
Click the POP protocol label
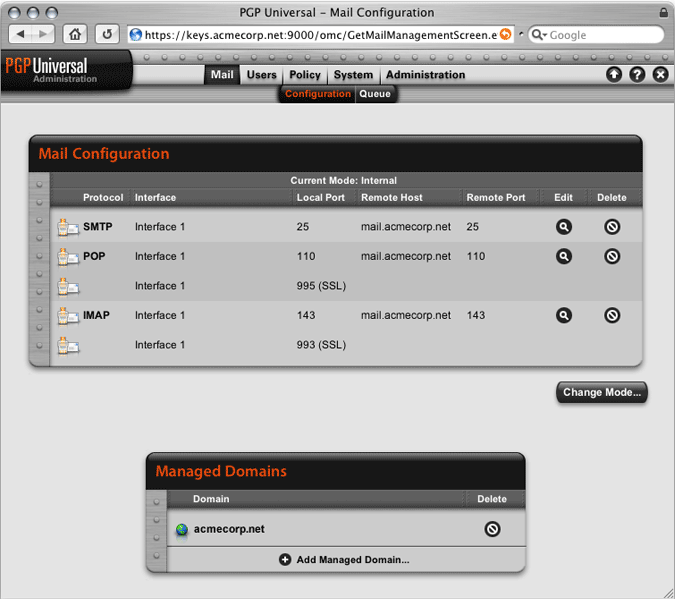click(x=94, y=256)
